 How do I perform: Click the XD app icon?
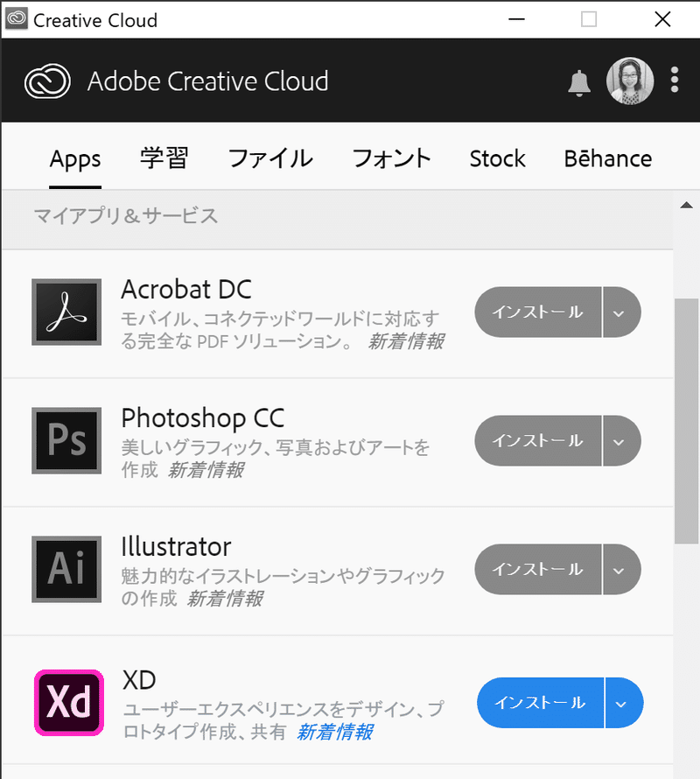(x=69, y=703)
